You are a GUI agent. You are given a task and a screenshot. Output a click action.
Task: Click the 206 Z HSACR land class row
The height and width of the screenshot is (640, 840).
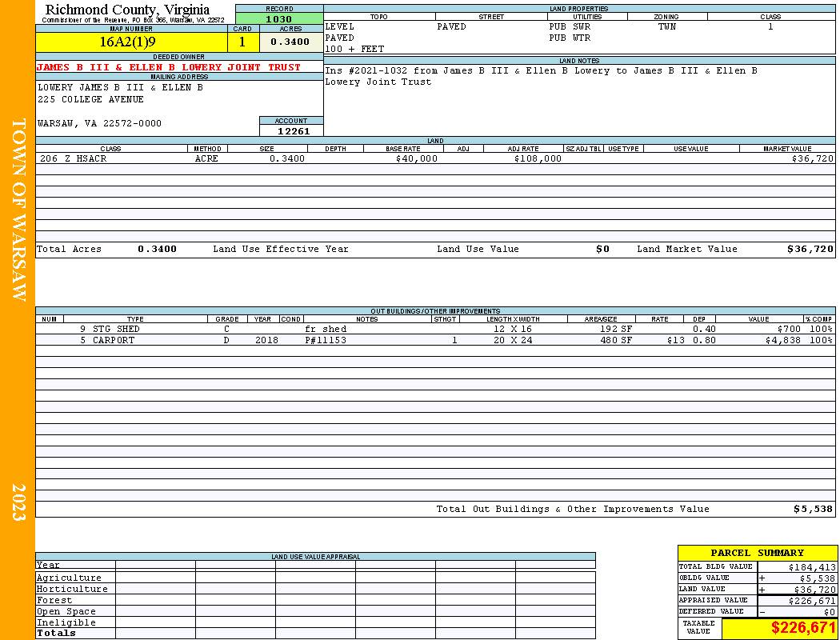tap(435, 158)
